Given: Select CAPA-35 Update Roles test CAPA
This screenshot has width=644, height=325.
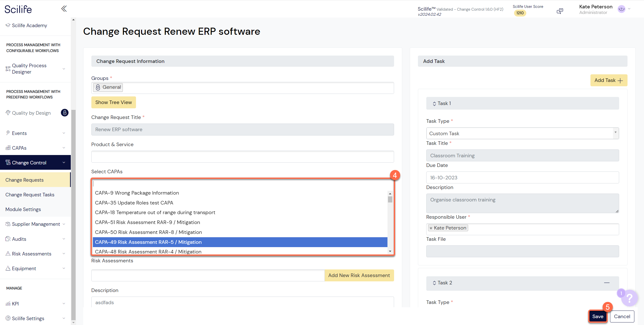Looking at the screenshot, I should (x=240, y=203).
